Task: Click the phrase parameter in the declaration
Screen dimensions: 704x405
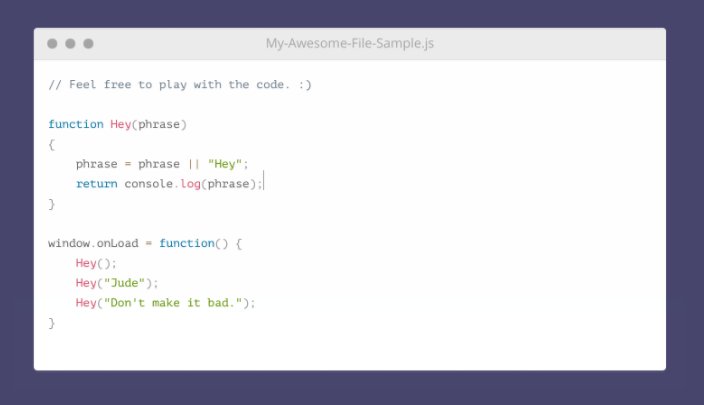Action: tap(158, 124)
